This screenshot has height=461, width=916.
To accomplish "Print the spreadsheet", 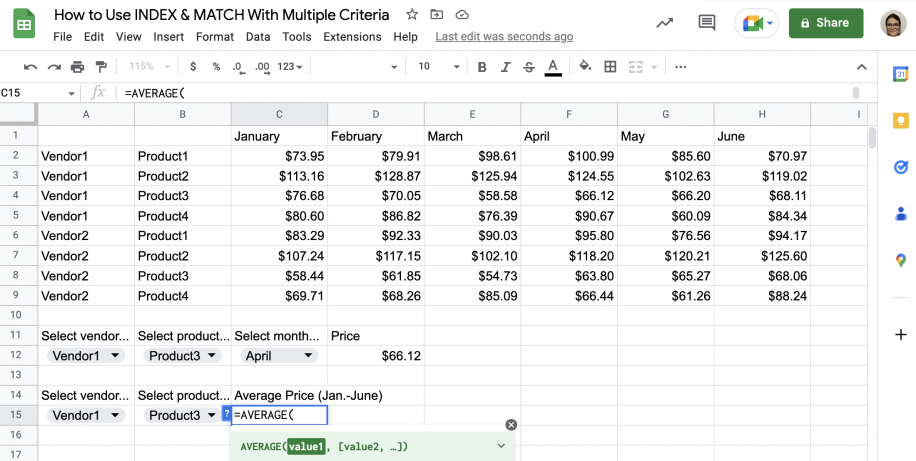I will click(x=78, y=67).
